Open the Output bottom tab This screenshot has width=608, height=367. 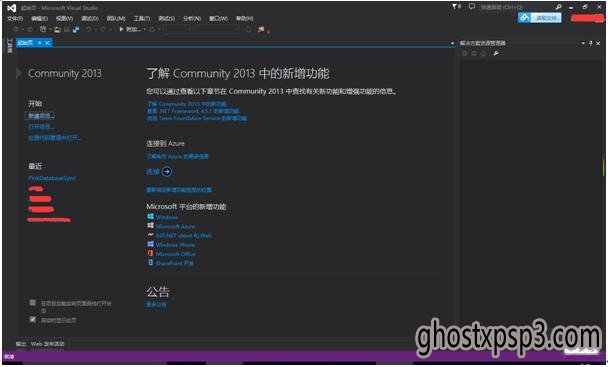coord(21,344)
